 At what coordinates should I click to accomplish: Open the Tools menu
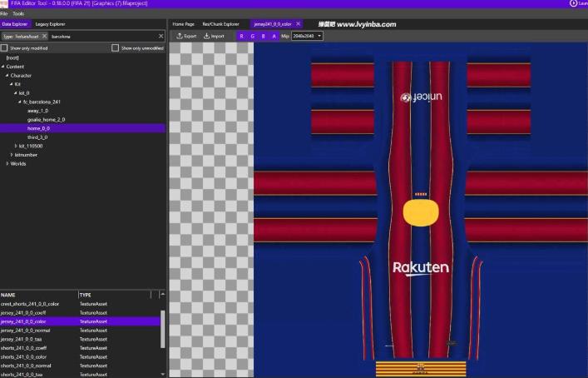pyautogui.click(x=18, y=13)
